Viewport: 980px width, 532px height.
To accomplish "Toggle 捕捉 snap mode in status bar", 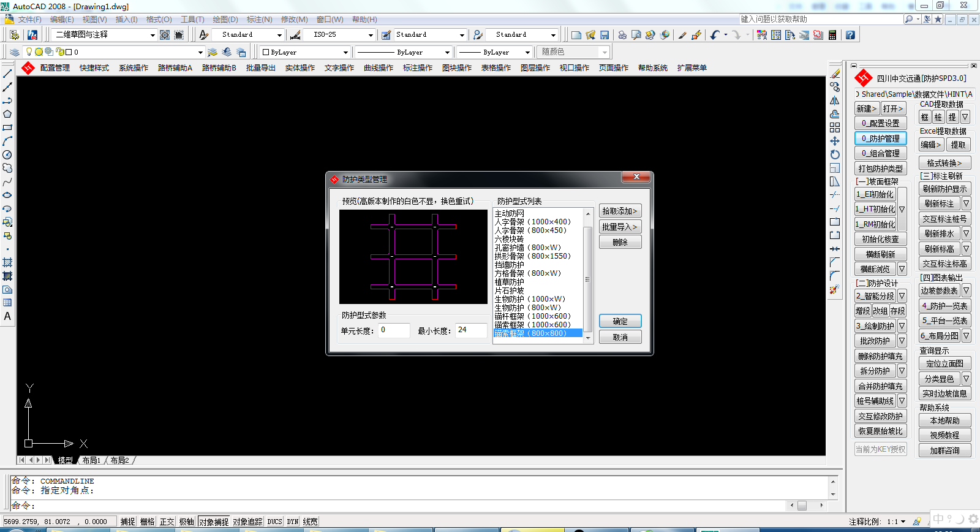I will pos(128,522).
